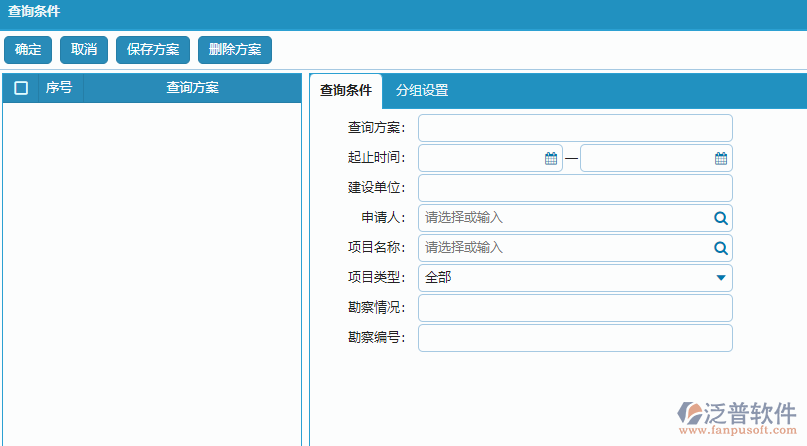Viewport: 807px width, 446px height.
Task: Click the 勘察情况 input field
Action: [575, 308]
